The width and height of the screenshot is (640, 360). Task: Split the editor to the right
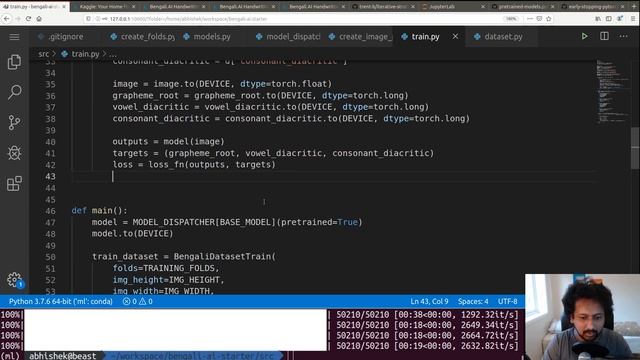tap(604, 36)
